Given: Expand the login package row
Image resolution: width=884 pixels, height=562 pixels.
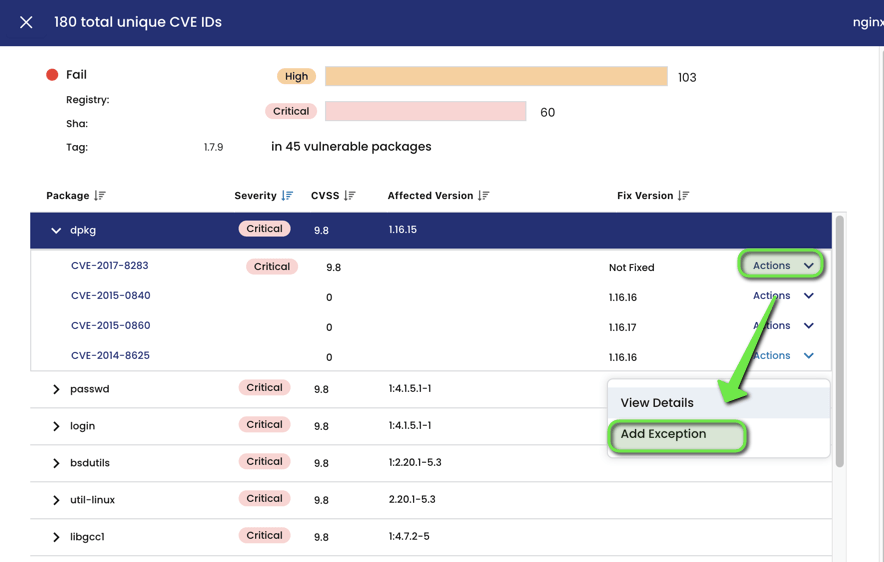Looking at the screenshot, I should tap(56, 426).
